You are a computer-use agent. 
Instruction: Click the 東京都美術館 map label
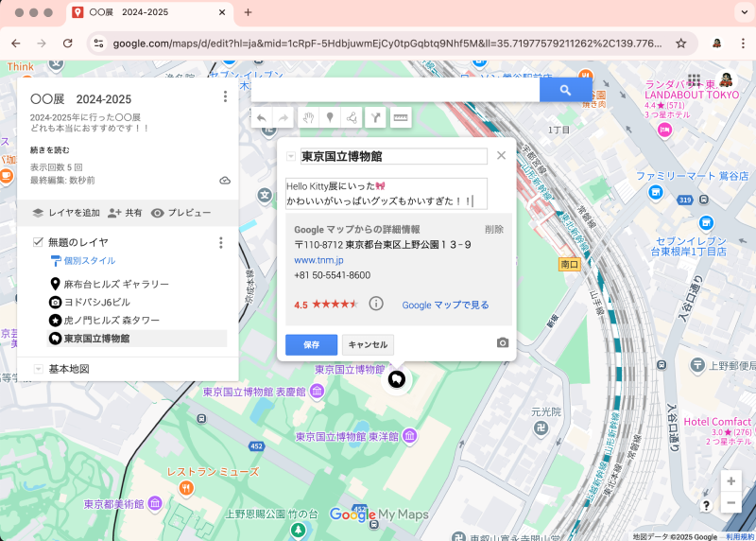(113, 504)
